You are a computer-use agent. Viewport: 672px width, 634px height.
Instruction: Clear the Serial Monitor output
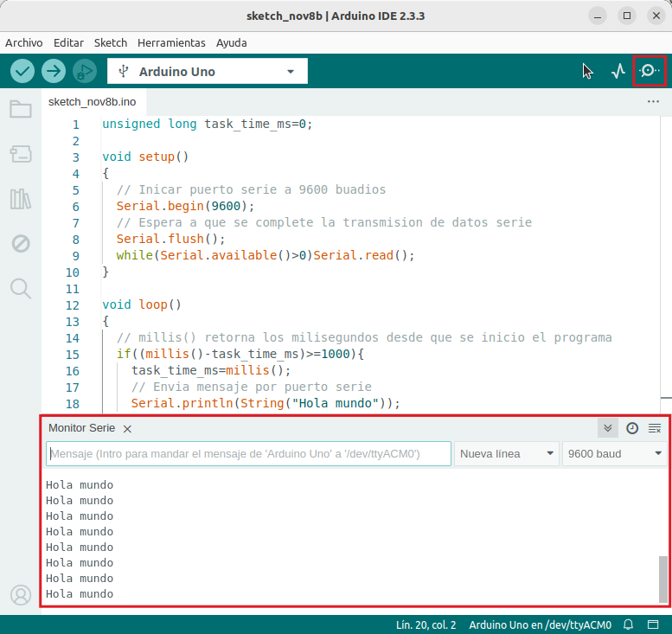click(655, 428)
